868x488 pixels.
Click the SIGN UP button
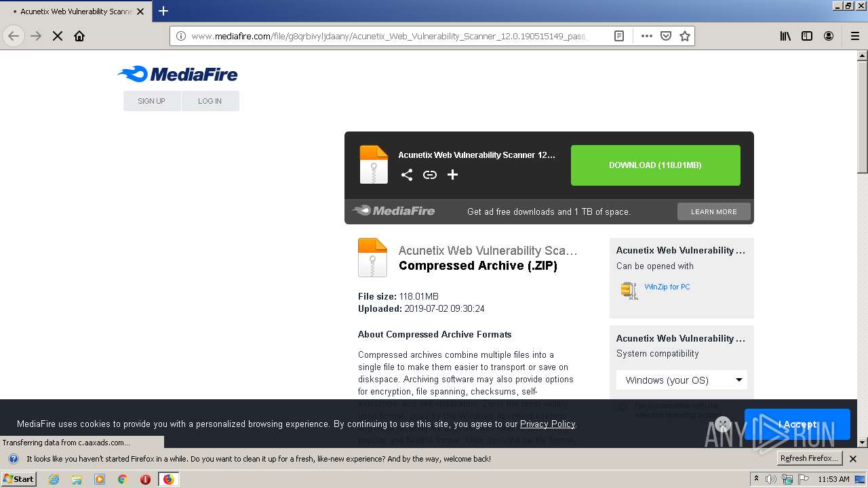[152, 101]
